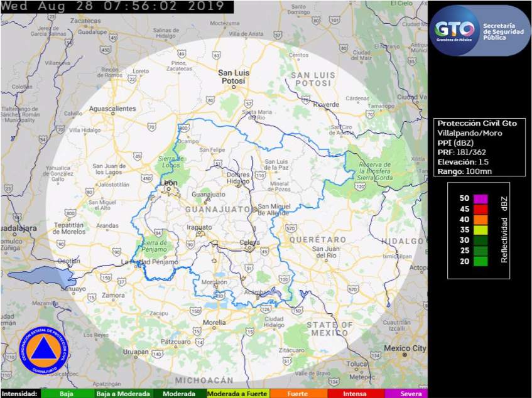This screenshot has height=398, width=532.
Task: Click the Uruapan city label
Action: tap(136, 352)
